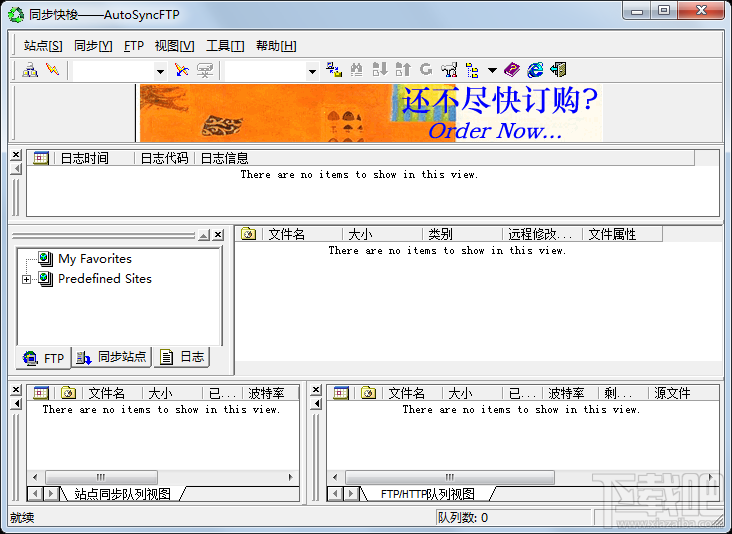Click folder icon in site sync queue header
The image size is (732, 534).
click(68, 393)
